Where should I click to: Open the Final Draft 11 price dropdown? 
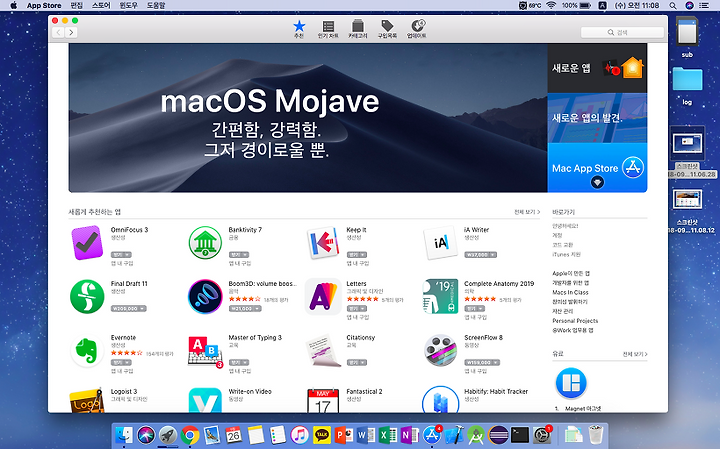(129, 309)
